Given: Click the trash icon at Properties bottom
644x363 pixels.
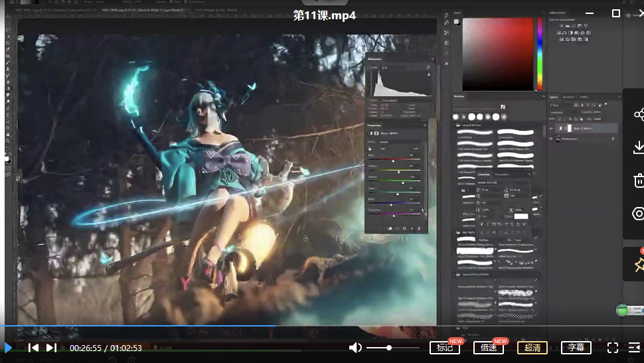Looking at the screenshot, I should tap(419, 229).
